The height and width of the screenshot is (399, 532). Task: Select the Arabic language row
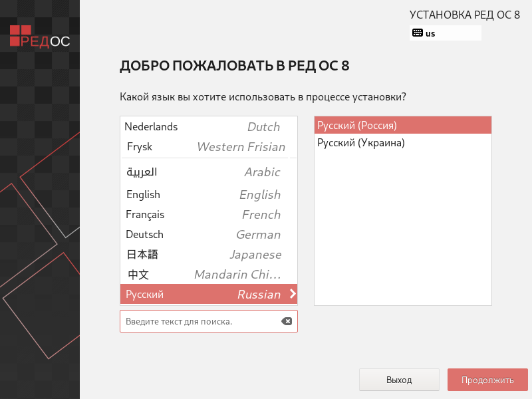tap(209, 172)
